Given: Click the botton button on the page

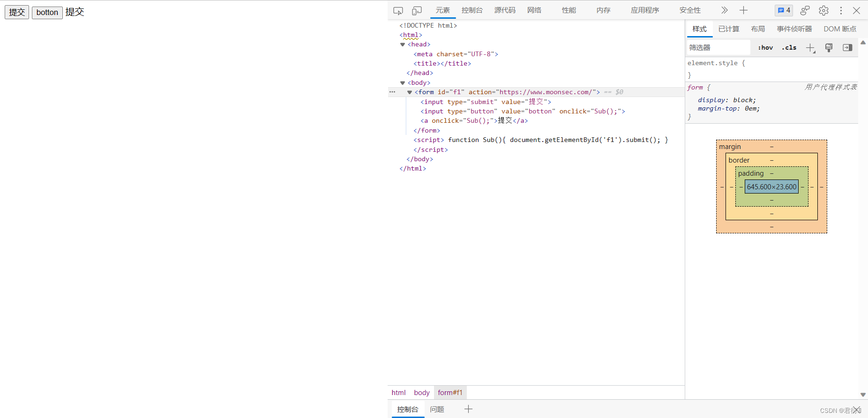Looking at the screenshot, I should (x=47, y=12).
